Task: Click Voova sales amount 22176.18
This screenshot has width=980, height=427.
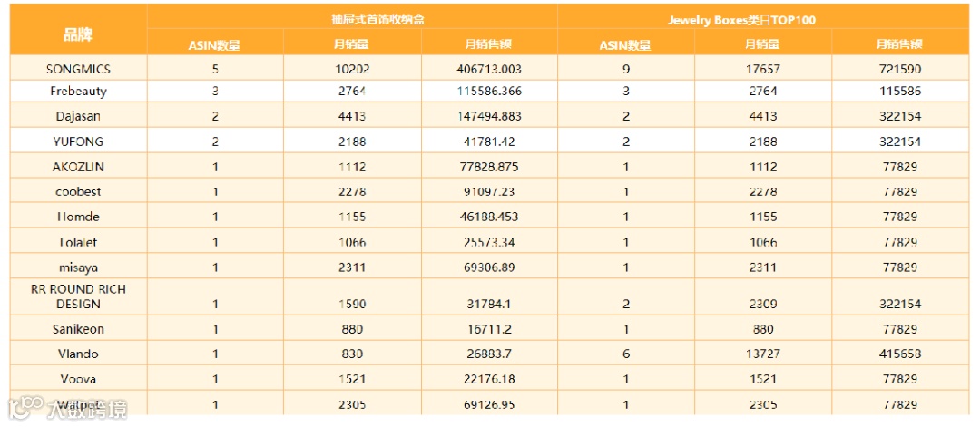Action: click(489, 379)
